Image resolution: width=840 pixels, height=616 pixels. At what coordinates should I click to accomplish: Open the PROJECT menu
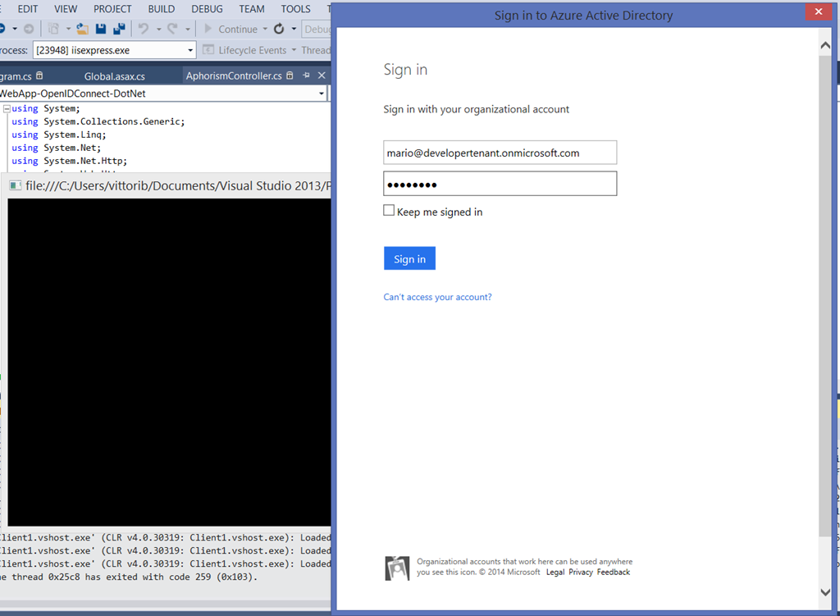click(x=112, y=9)
